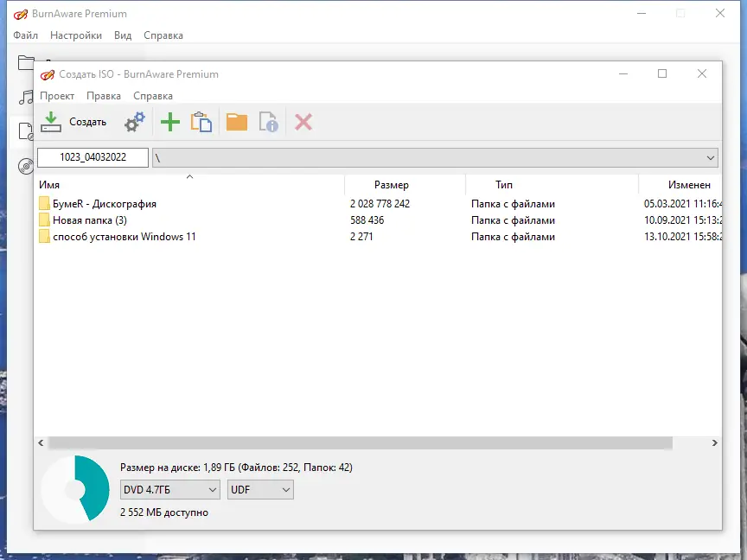Image resolution: width=747 pixels, height=560 pixels.
Task: Open Файл menu in the BurnAware main window
Action: [25, 35]
